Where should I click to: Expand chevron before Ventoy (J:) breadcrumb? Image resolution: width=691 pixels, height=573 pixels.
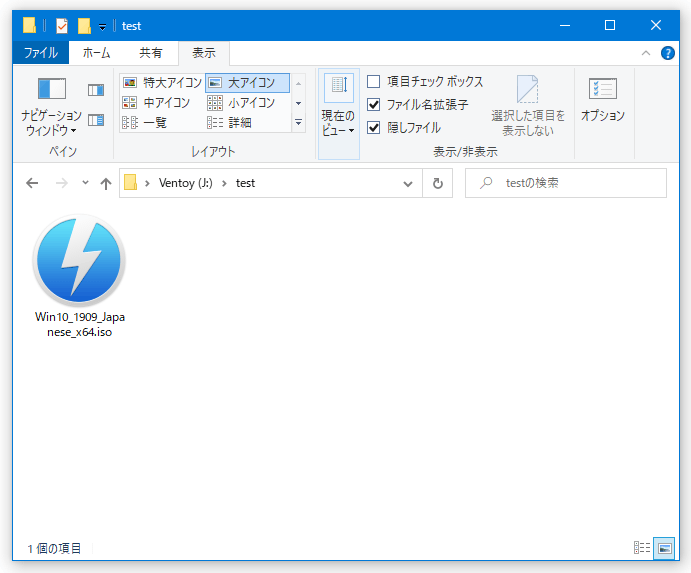click(x=148, y=183)
